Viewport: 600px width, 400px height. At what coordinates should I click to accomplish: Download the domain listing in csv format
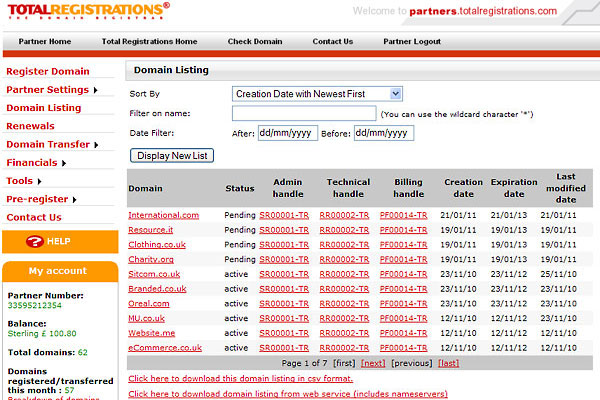point(239,379)
